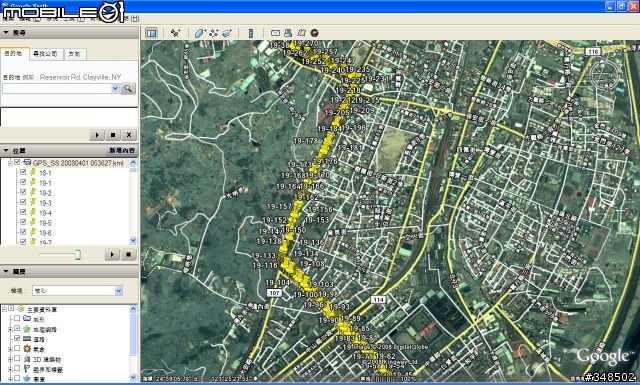The width and height of the screenshot is (640, 385).
Task: Enable the 地形 terrain layer checkbox
Action: (17, 318)
